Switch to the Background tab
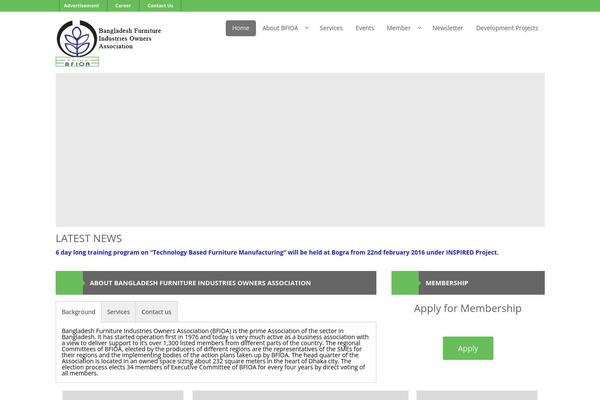This screenshot has width=600, height=400. tap(78, 312)
